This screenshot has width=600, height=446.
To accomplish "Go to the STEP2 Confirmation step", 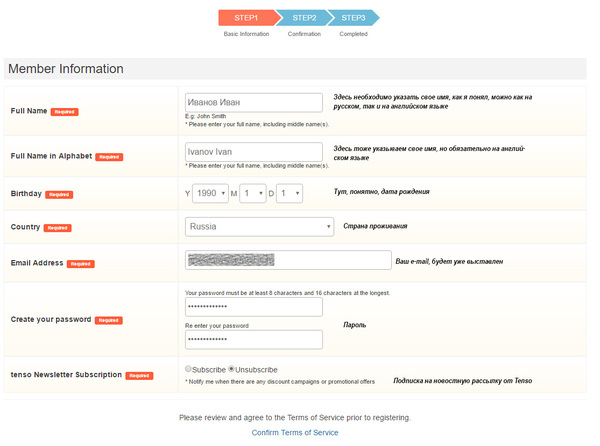I will tap(304, 18).
